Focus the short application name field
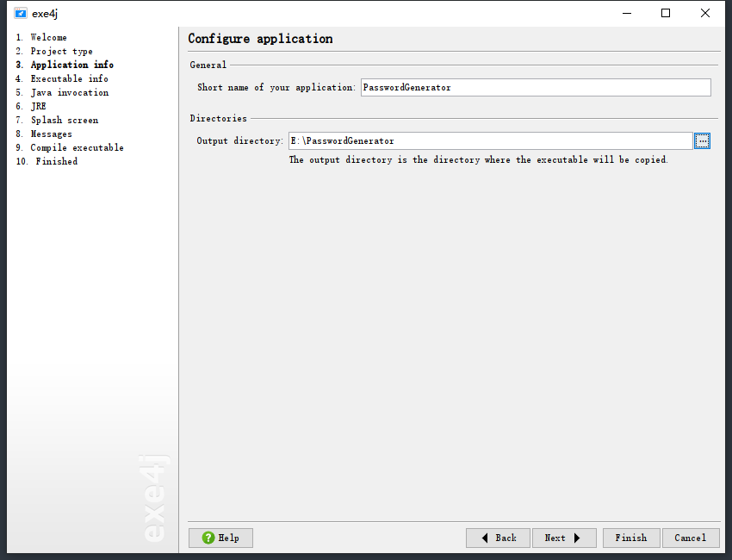The height and width of the screenshot is (560, 732). click(x=536, y=87)
